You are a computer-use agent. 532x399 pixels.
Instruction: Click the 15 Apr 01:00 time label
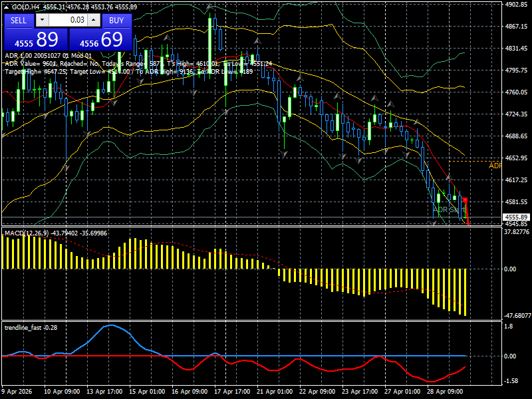[x=147, y=392]
